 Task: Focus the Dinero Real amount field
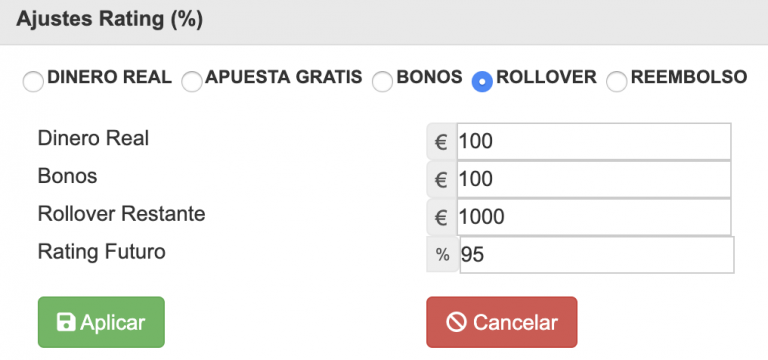click(594, 142)
